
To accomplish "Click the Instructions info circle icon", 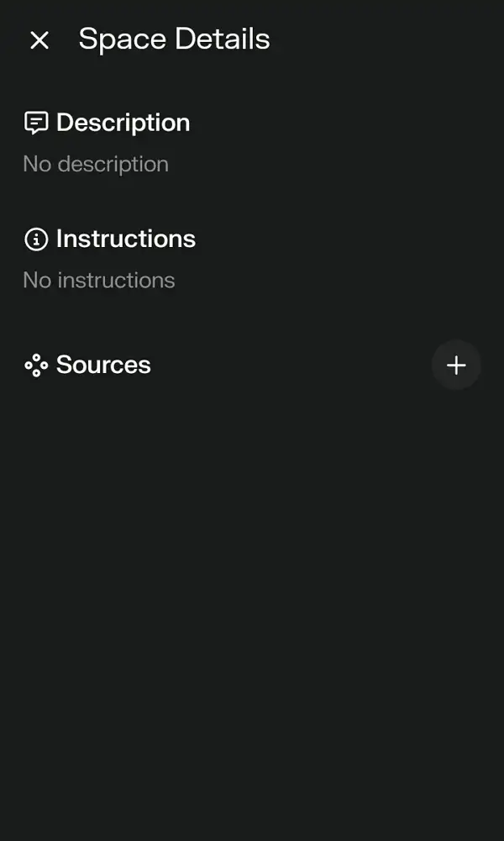I will [36, 239].
